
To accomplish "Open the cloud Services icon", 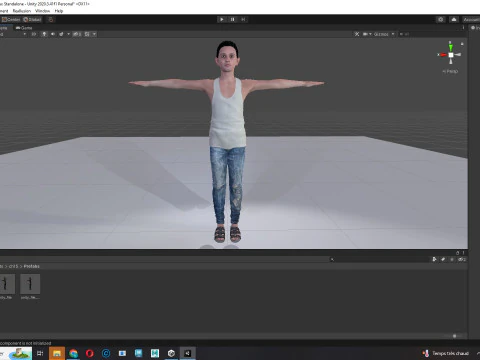I will click(x=454, y=20).
